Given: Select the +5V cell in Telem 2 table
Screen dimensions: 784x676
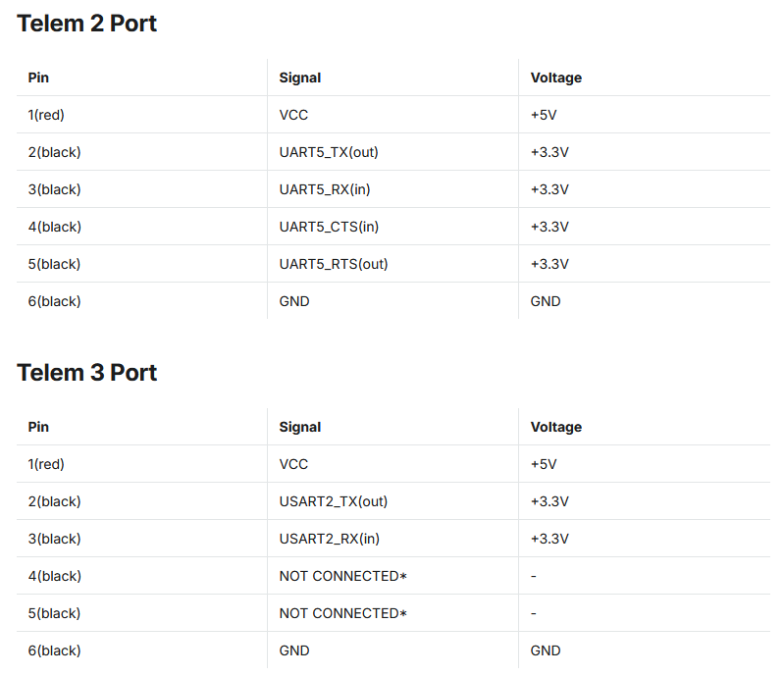Looking at the screenshot, I should point(544,115).
